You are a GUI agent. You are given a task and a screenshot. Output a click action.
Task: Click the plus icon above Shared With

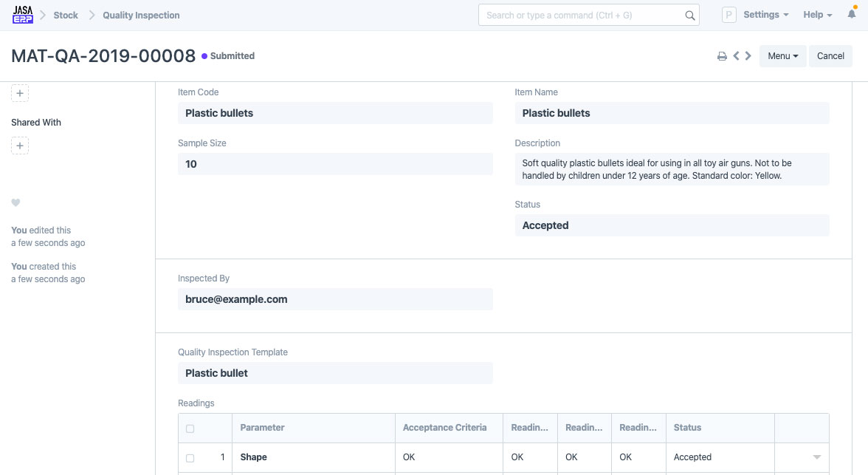20,93
